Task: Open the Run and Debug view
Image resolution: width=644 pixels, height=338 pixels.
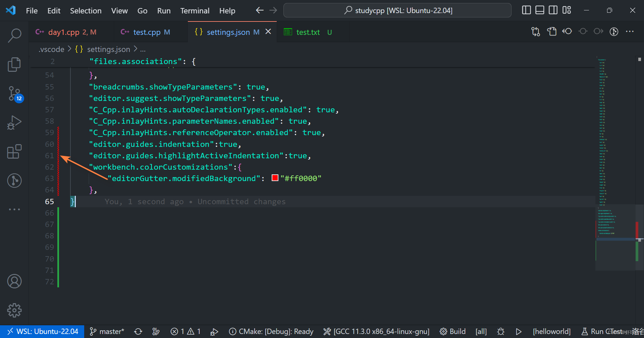Action: tap(14, 122)
